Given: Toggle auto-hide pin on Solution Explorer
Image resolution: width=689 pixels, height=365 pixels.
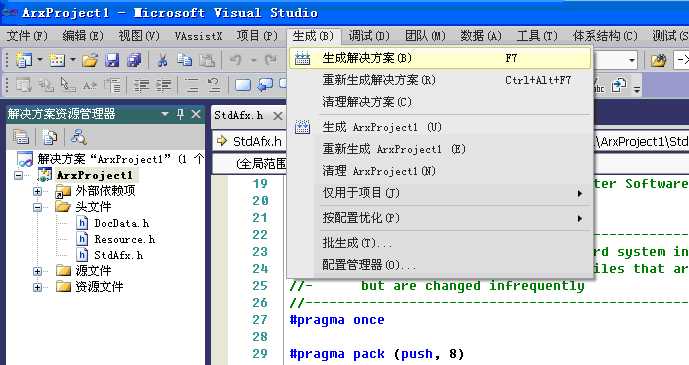Looking at the screenshot, I should [180, 114].
